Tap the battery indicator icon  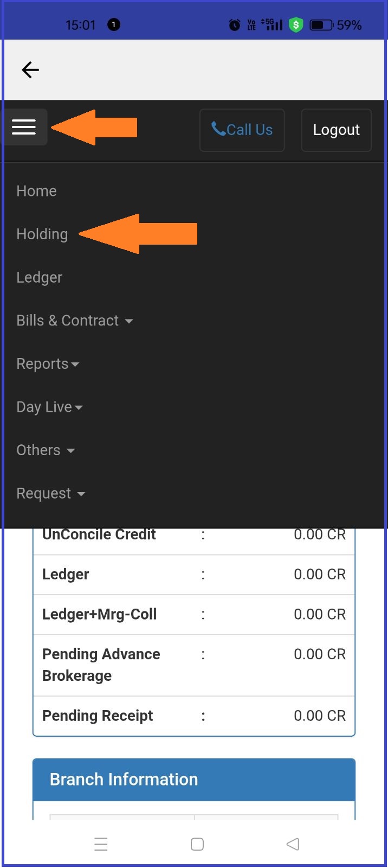320,25
